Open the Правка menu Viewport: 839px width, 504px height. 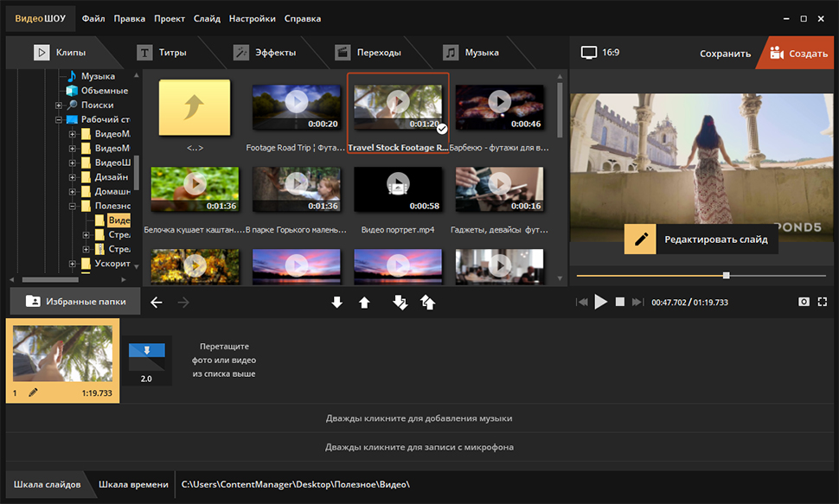[x=129, y=19]
